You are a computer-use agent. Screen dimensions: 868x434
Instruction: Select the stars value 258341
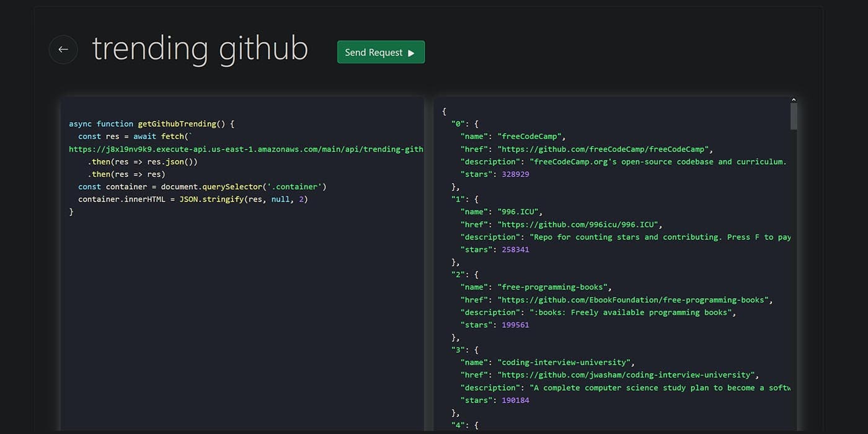tap(515, 249)
